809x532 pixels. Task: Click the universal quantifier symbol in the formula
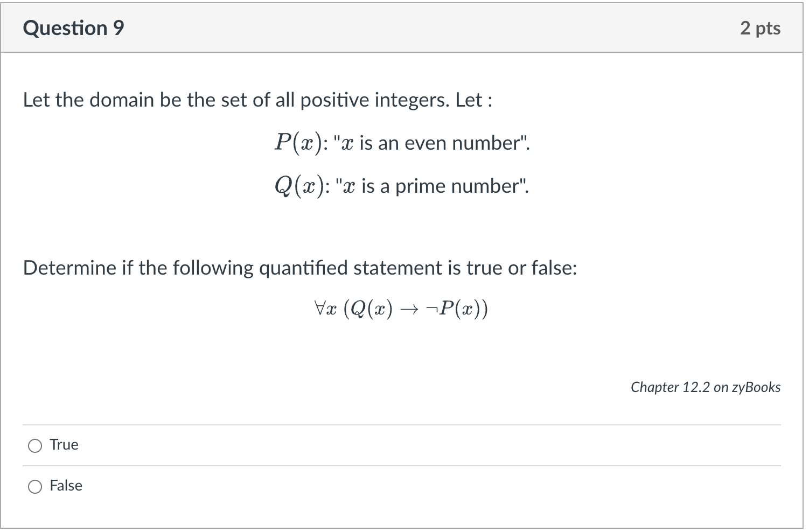coord(322,308)
